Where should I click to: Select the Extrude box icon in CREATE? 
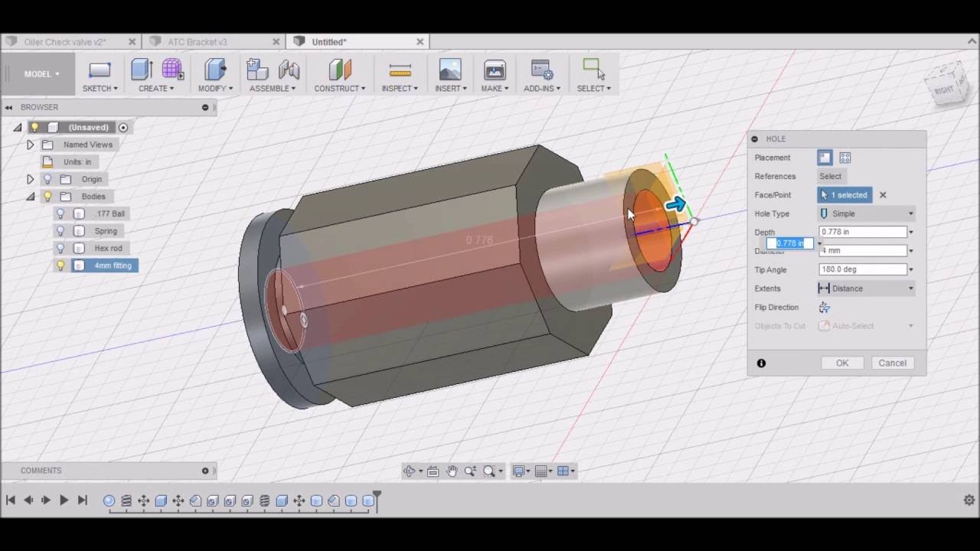click(x=142, y=70)
